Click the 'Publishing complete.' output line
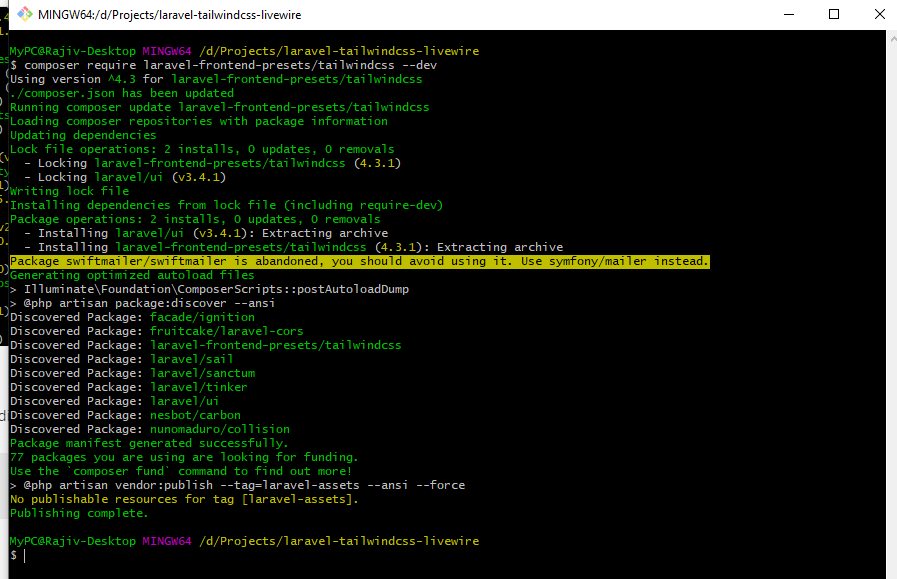The width and height of the screenshot is (897, 579). pyautogui.click(x=79, y=513)
